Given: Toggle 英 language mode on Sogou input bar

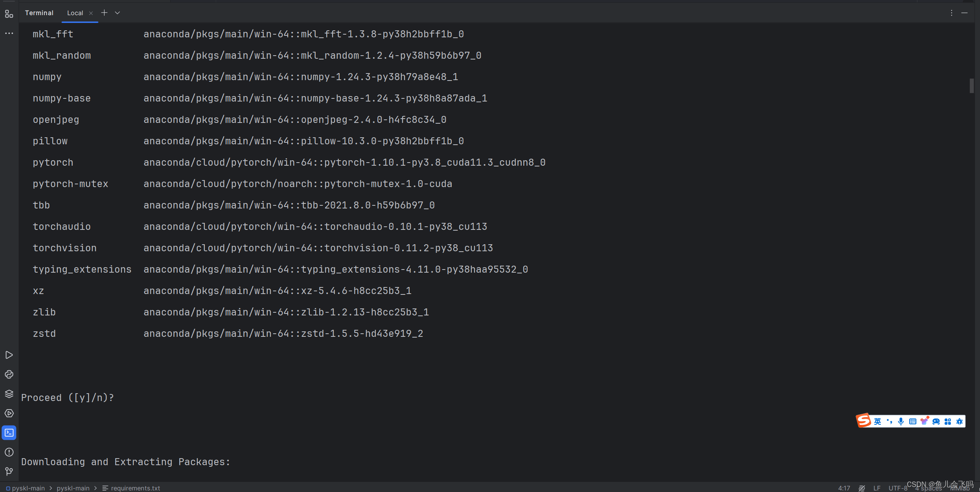Looking at the screenshot, I should (x=878, y=421).
